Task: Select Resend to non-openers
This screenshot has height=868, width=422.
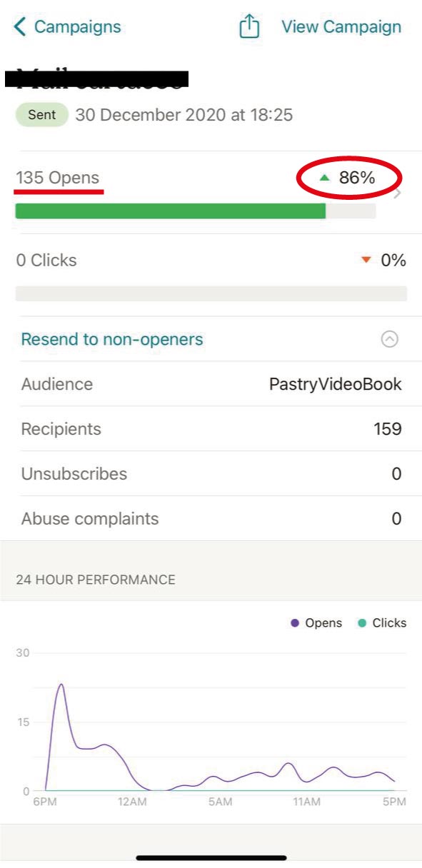Action: (112, 339)
